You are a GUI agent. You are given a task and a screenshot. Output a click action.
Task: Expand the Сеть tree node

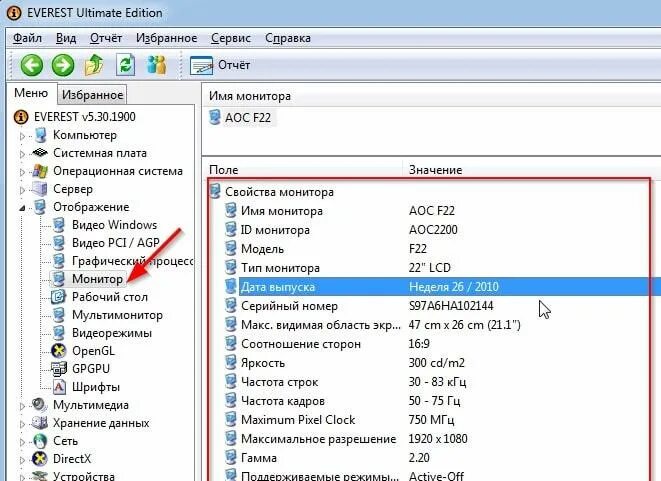coord(22,442)
